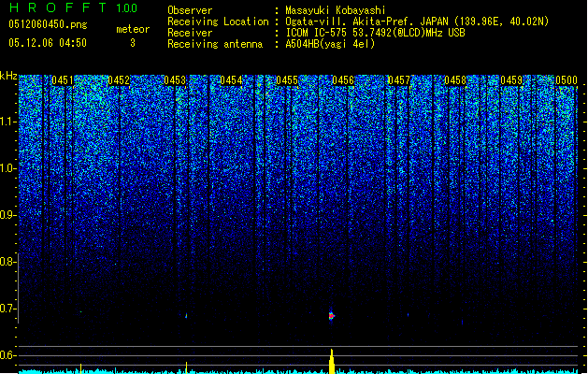Click the ICOM IC-575 receiver value
Viewport: 588px width, 374px height.
click(375, 33)
